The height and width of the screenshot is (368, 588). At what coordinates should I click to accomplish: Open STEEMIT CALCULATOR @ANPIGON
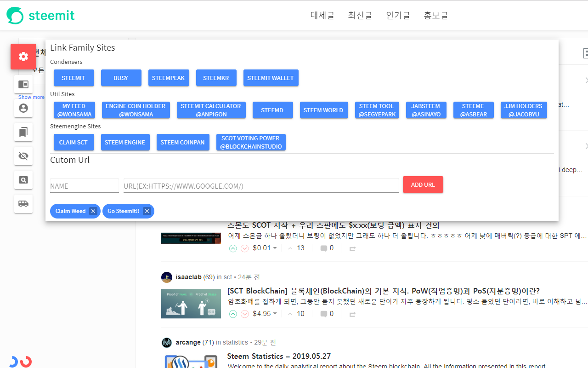point(211,110)
